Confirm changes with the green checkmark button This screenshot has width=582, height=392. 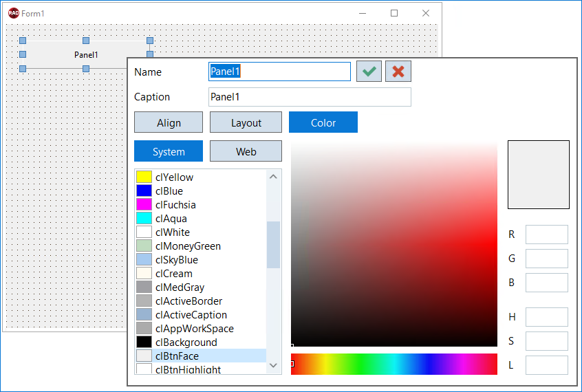pos(369,72)
